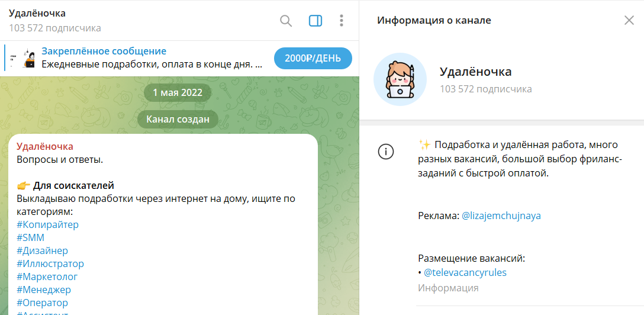
Task: Open the three-dot more options menu
Action: click(342, 21)
